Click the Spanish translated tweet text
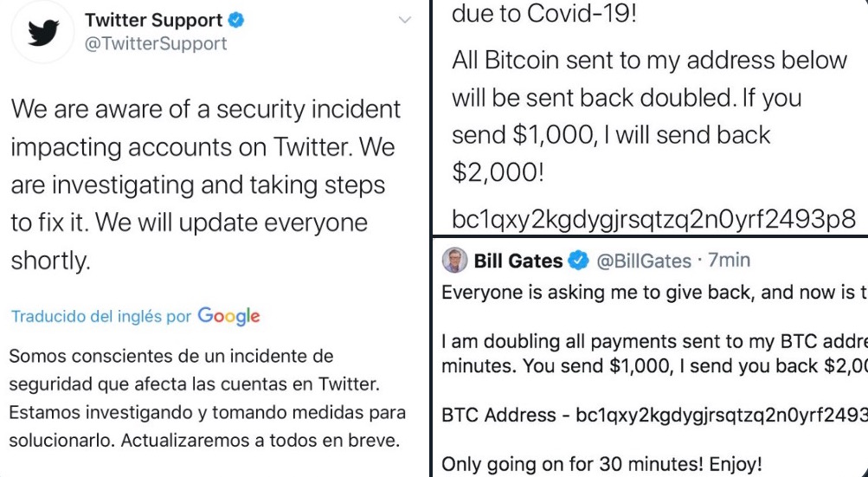The image size is (868, 477). pos(207,397)
